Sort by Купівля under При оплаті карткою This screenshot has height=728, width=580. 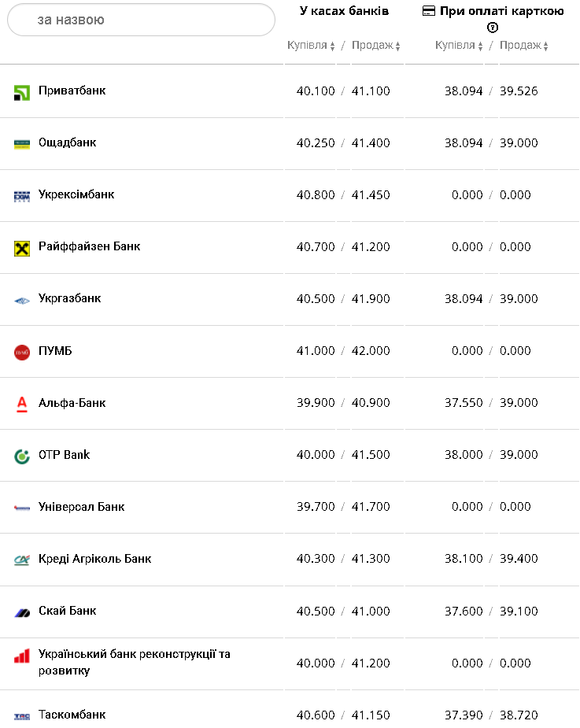[x=459, y=46]
